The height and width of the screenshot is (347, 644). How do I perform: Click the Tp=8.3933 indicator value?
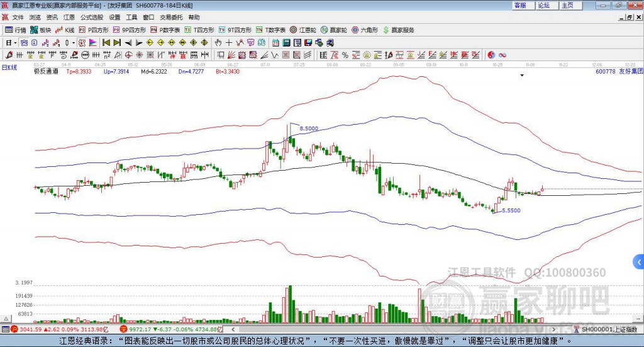79,72
